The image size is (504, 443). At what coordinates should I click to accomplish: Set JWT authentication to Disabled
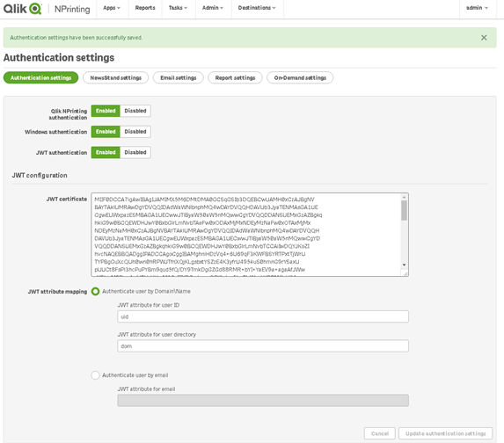[x=135, y=152]
